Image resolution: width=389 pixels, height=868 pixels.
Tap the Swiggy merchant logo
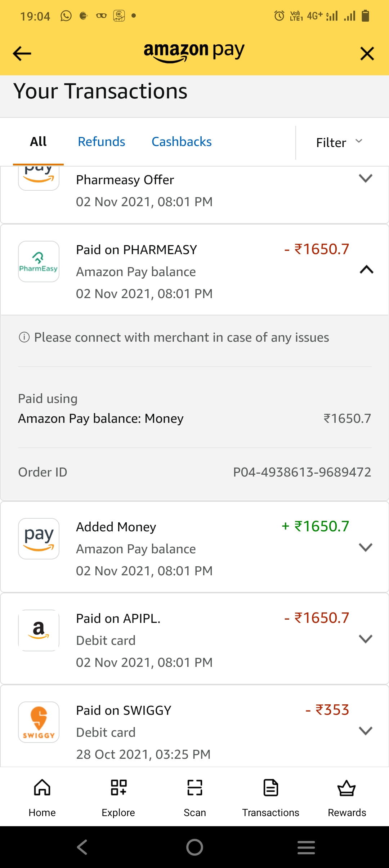click(39, 722)
